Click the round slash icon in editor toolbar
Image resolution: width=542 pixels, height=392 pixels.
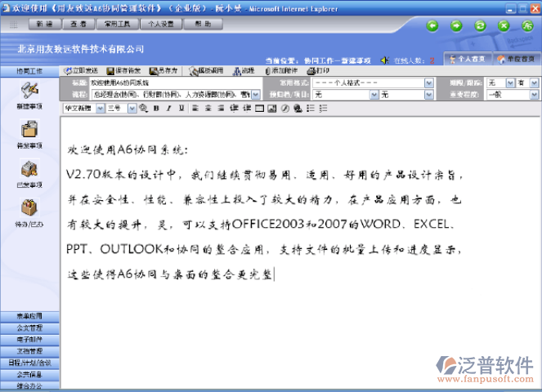click(x=284, y=109)
